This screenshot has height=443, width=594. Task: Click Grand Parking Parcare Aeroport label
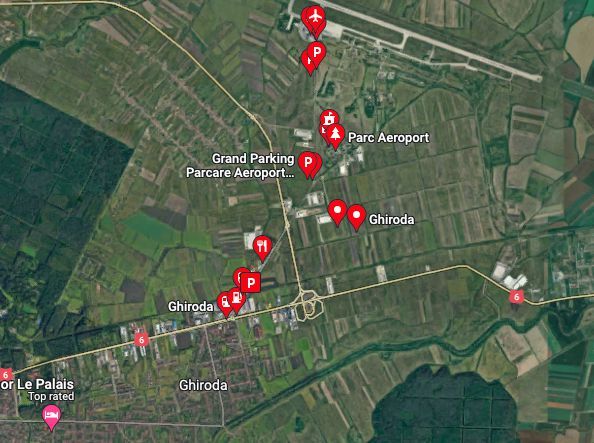(x=240, y=165)
